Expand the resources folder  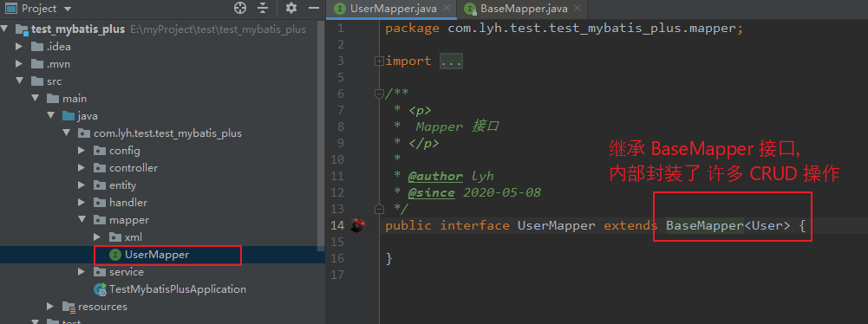50,307
